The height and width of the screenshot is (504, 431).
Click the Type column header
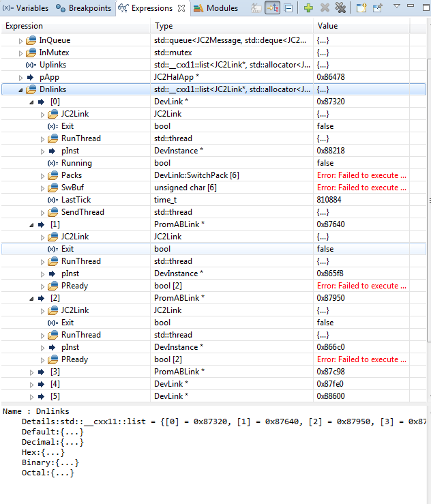click(232, 26)
